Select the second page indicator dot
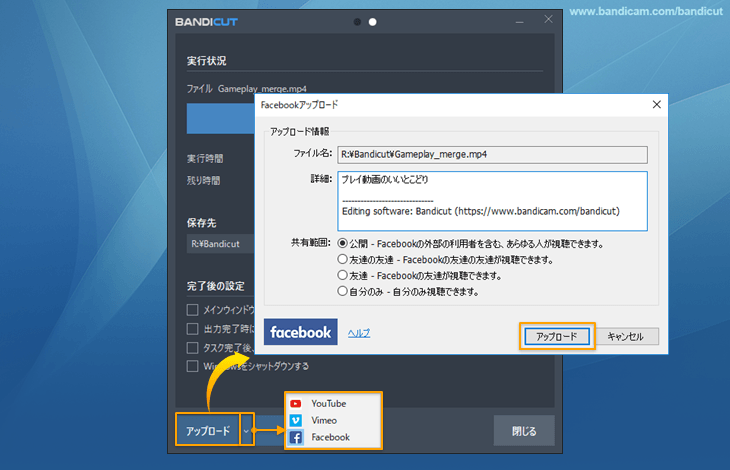This screenshot has width=730, height=470. 372,22
